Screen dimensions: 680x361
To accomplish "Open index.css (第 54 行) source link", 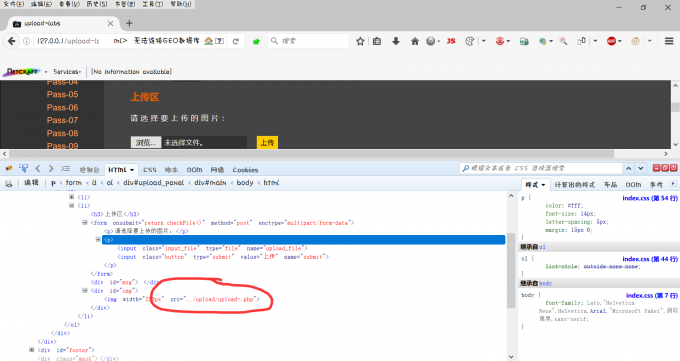I will point(650,198).
